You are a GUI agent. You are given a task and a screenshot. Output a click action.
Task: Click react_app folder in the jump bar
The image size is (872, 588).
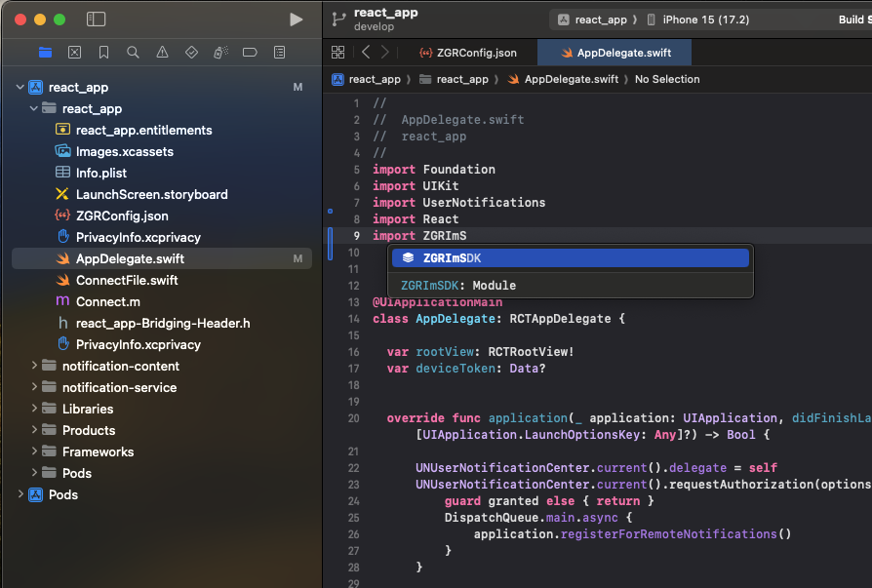point(454,80)
